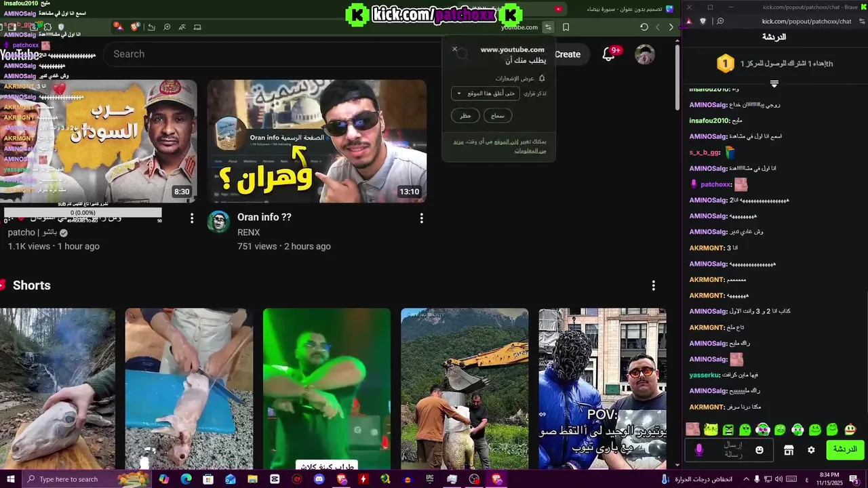This screenshot has height=488, width=868.
Task: Click the Oran info ?? video title
Action: point(264,217)
